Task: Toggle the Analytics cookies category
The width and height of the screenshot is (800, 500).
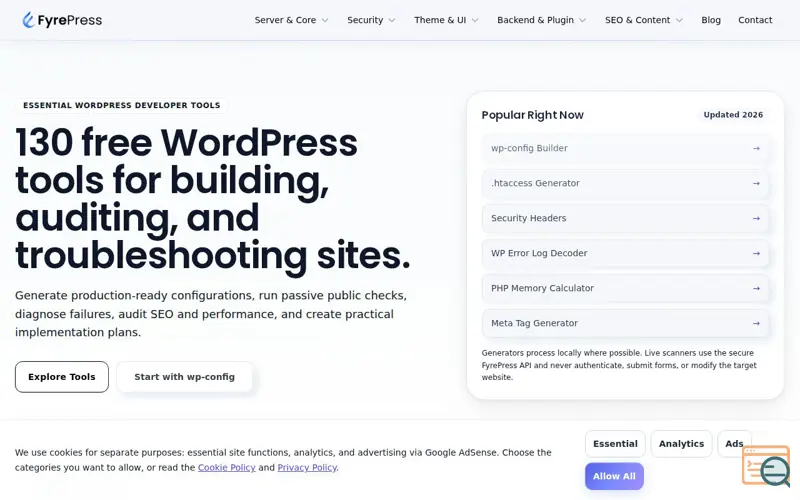Action: pyautogui.click(x=681, y=444)
